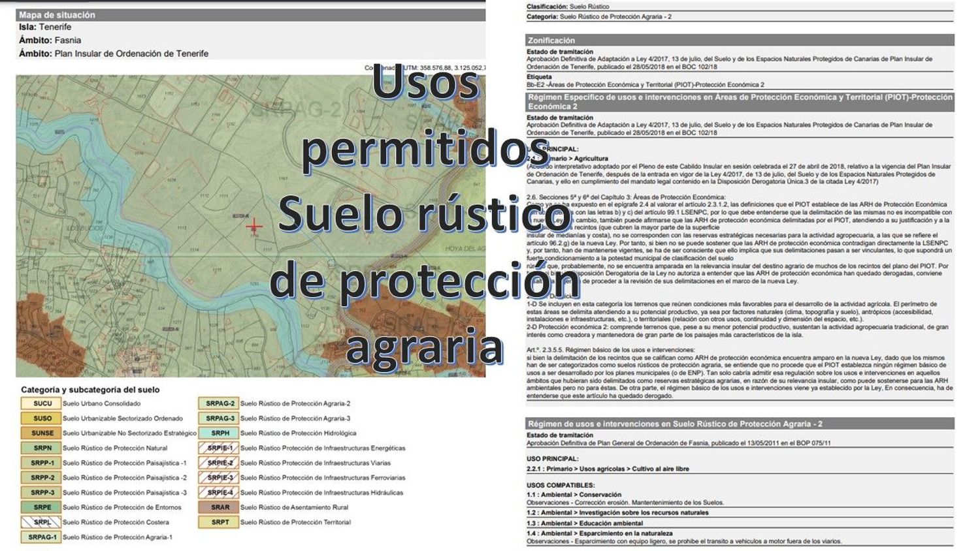Select "Ámbito: Plan Insular de Ordenación de Tenerife"

(114, 54)
